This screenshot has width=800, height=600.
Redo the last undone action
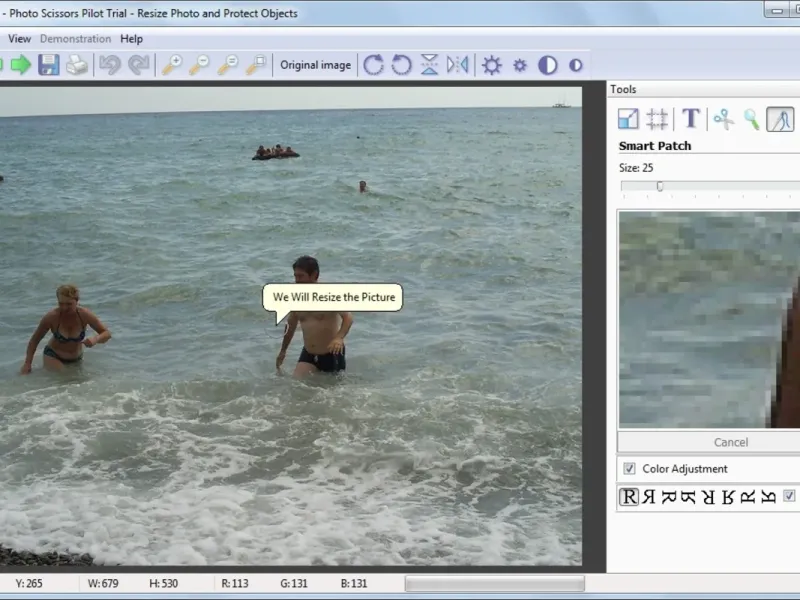pyautogui.click(x=139, y=65)
